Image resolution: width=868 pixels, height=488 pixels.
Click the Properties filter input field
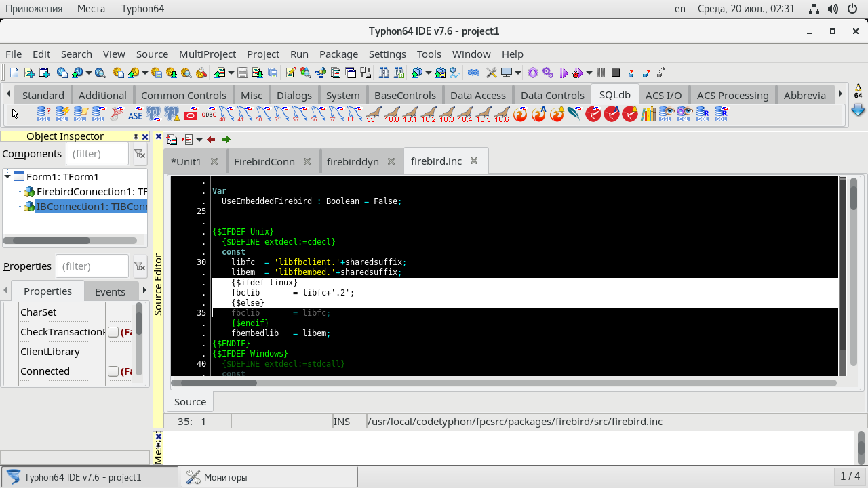[92, 266]
